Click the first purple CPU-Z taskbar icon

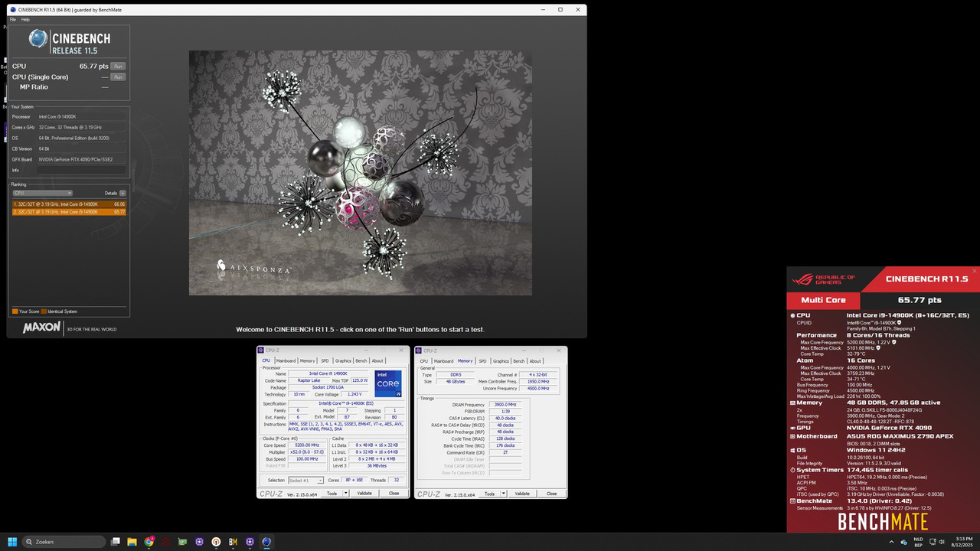click(x=199, y=542)
